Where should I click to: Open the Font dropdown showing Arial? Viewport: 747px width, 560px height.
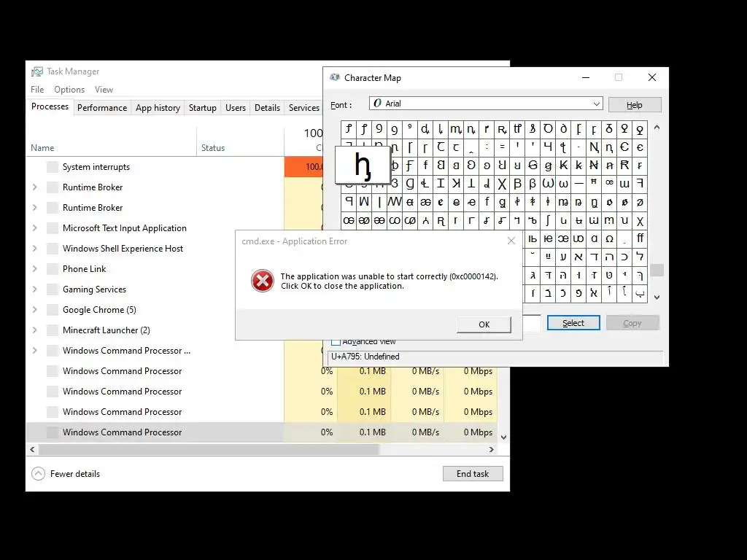click(x=486, y=104)
